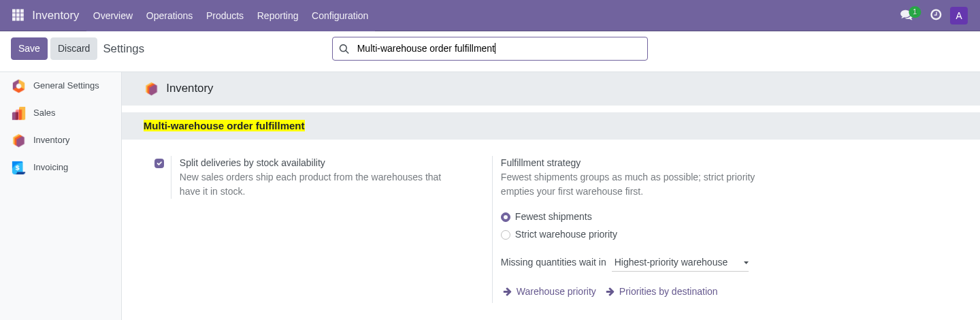This screenshot has width=980, height=320.
Task: Open the user avatar menu
Action: pos(959,16)
